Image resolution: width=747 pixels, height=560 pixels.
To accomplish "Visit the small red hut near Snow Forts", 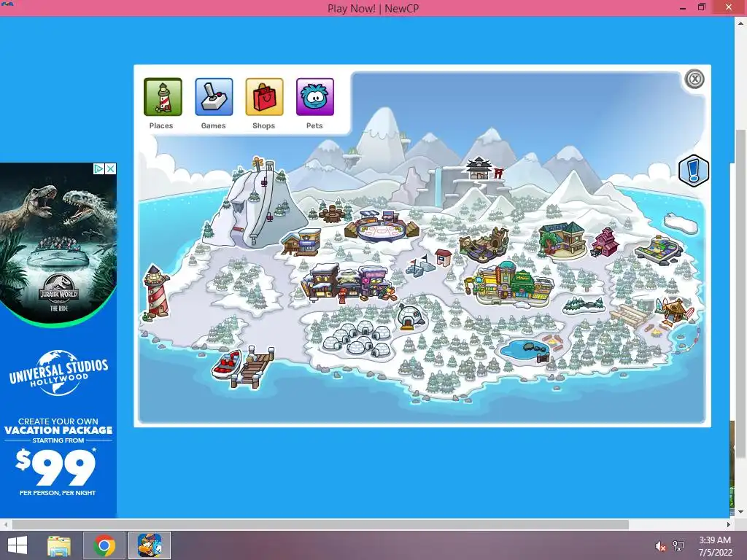I will tap(443, 257).
